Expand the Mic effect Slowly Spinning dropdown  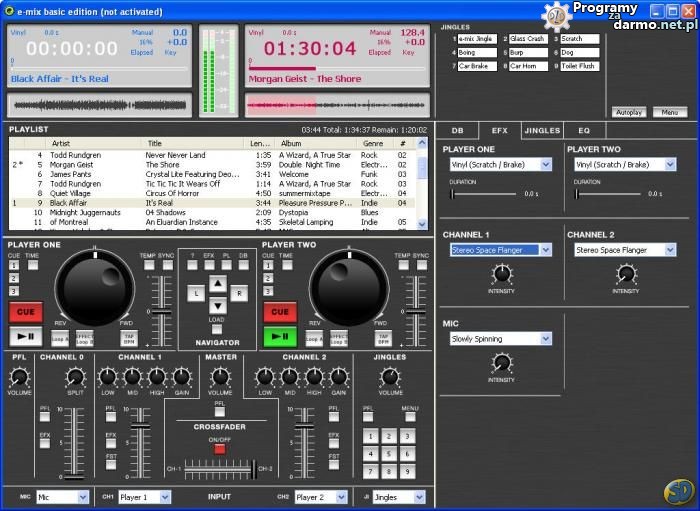tap(545, 339)
